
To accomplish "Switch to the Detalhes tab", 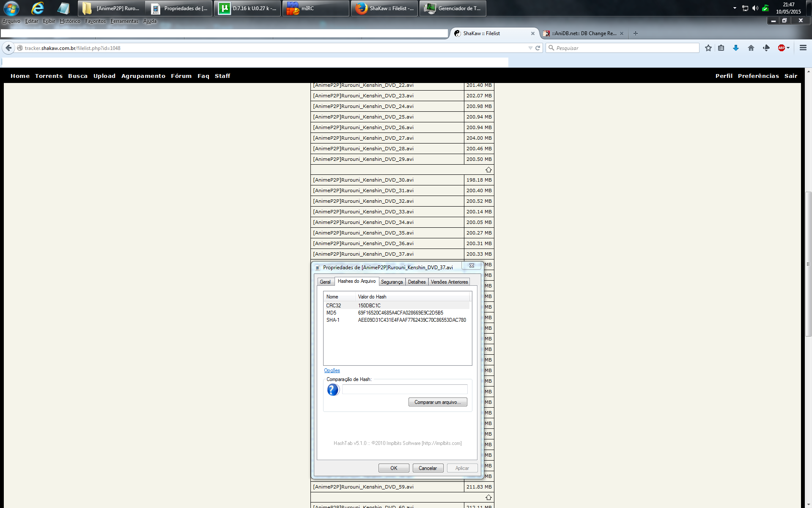I will [x=417, y=282].
